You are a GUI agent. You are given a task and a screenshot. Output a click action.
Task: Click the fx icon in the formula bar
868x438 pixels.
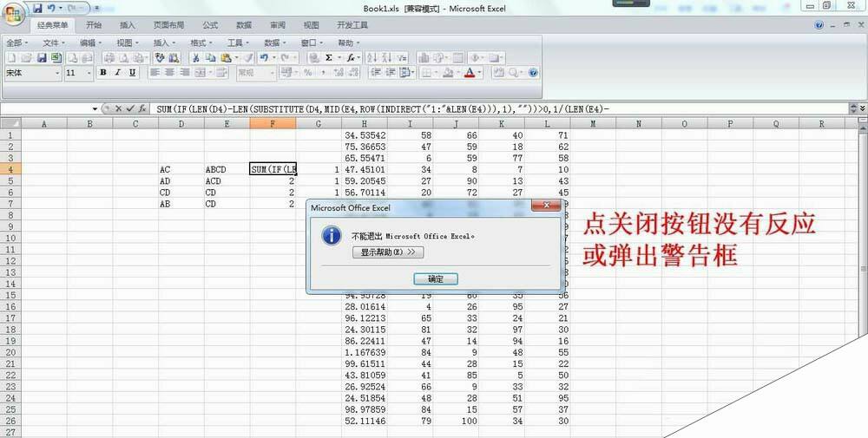(142, 109)
